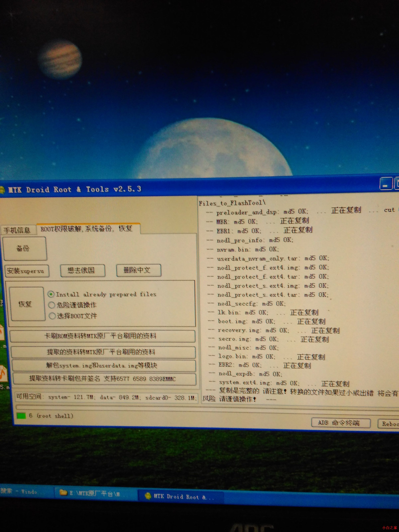Image resolution: width=399 pixels, height=532 pixels.
Task: Click the 可用空间 free space status text
Action: click(106, 397)
